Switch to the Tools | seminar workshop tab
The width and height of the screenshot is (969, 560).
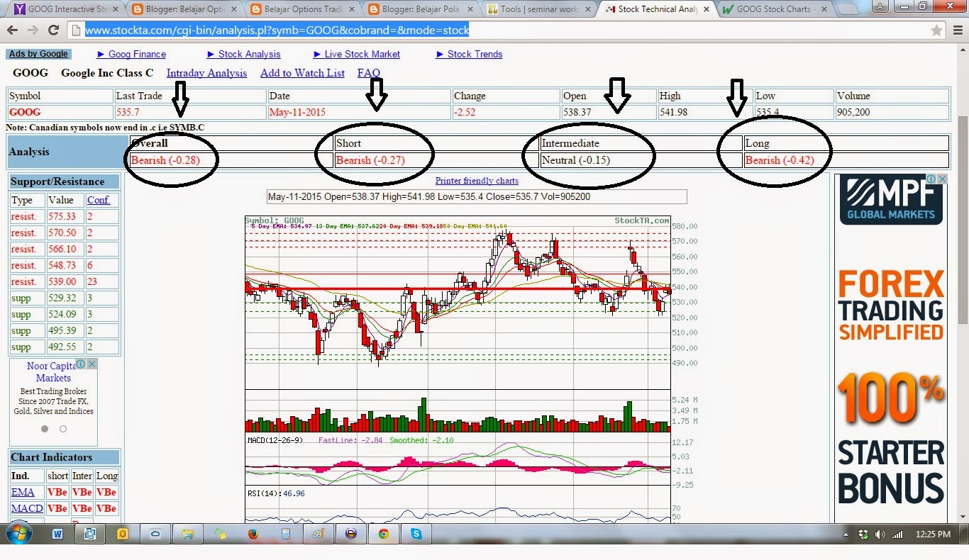[x=537, y=9]
